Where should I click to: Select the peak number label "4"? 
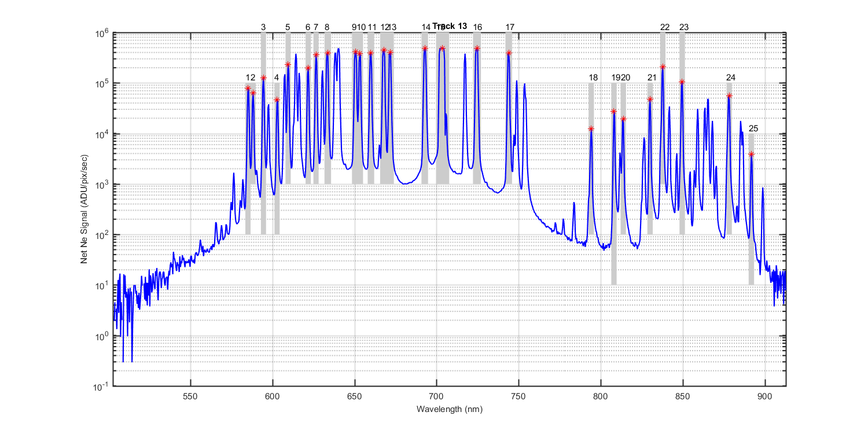click(277, 78)
